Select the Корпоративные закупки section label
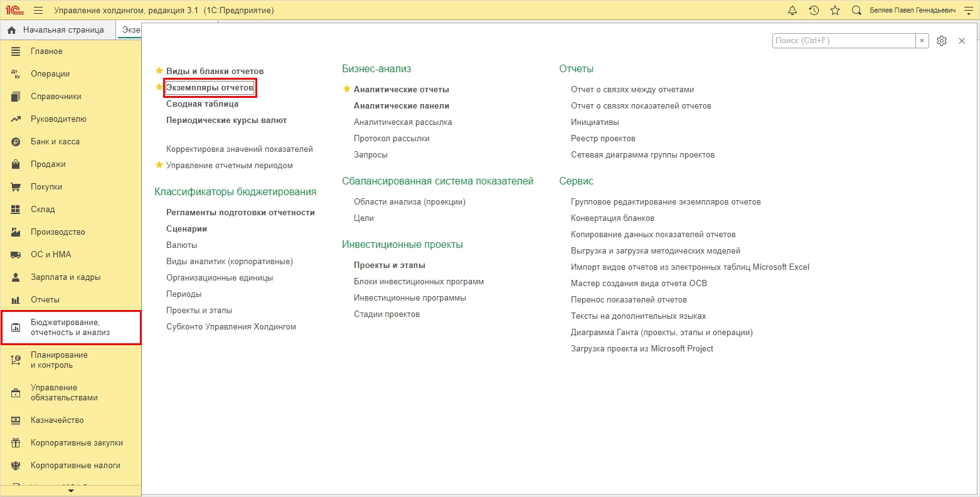Viewport: 980px width, 497px height. click(x=77, y=443)
